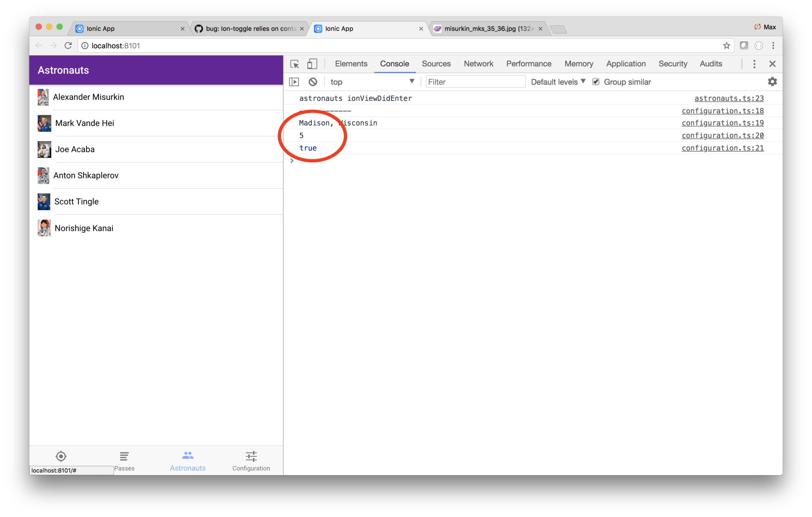This screenshot has width=812, height=517.
Task: Show console sidebar panel icon
Action: click(x=294, y=82)
